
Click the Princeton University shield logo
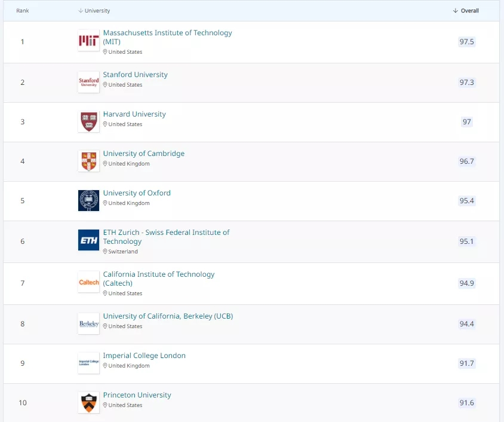coord(88,402)
